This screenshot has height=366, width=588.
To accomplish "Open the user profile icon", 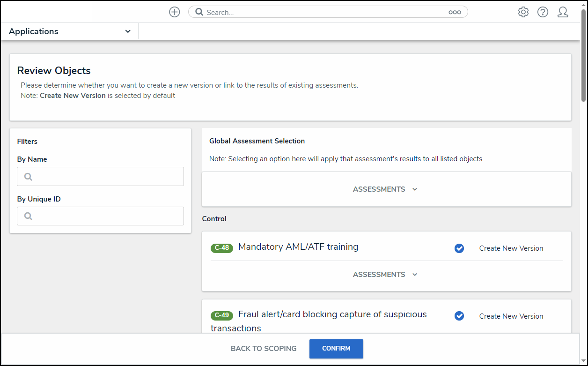I will (x=563, y=12).
